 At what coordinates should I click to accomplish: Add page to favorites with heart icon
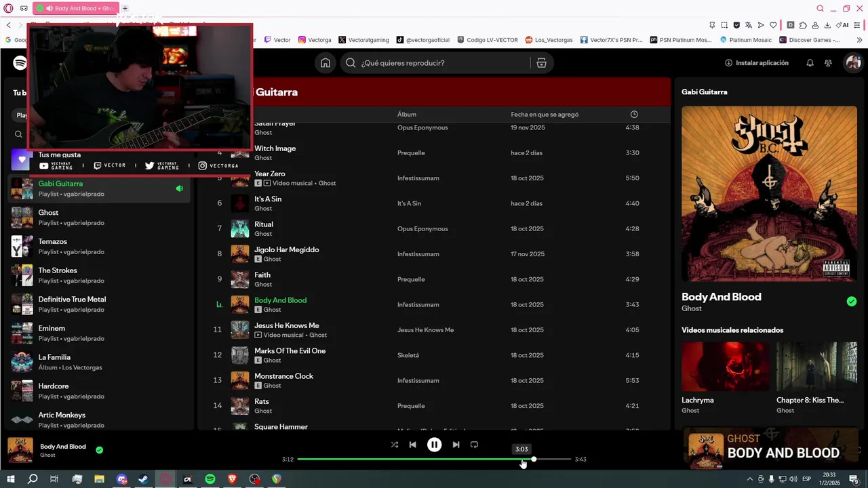(772, 25)
